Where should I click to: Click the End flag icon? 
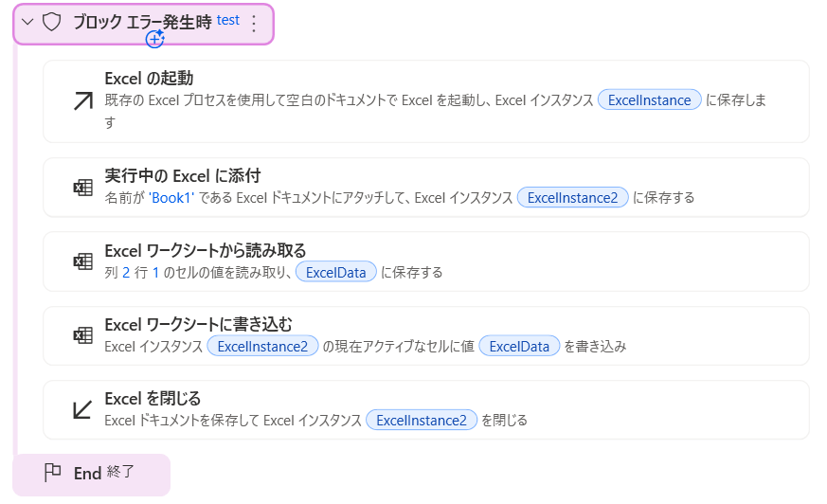(x=53, y=473)
